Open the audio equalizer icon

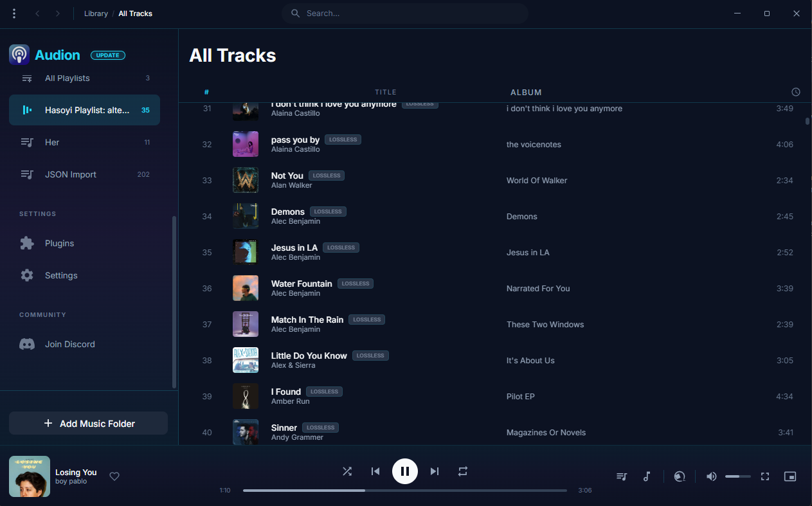click(x=679, y=476)
